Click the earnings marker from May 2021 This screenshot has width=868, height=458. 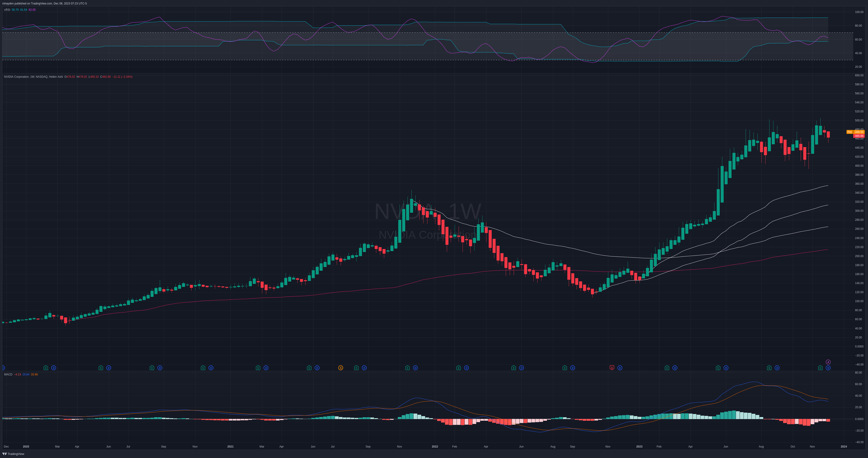[x=309, y=368]
